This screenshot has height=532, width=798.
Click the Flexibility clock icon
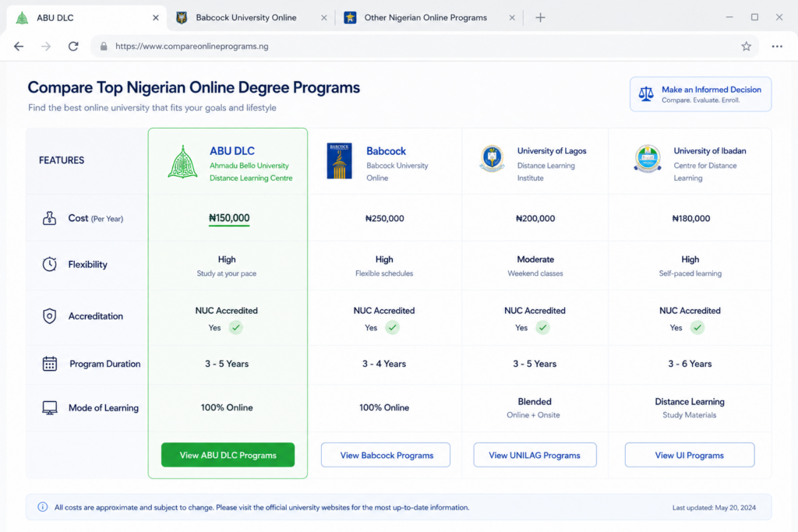(49, 264)
